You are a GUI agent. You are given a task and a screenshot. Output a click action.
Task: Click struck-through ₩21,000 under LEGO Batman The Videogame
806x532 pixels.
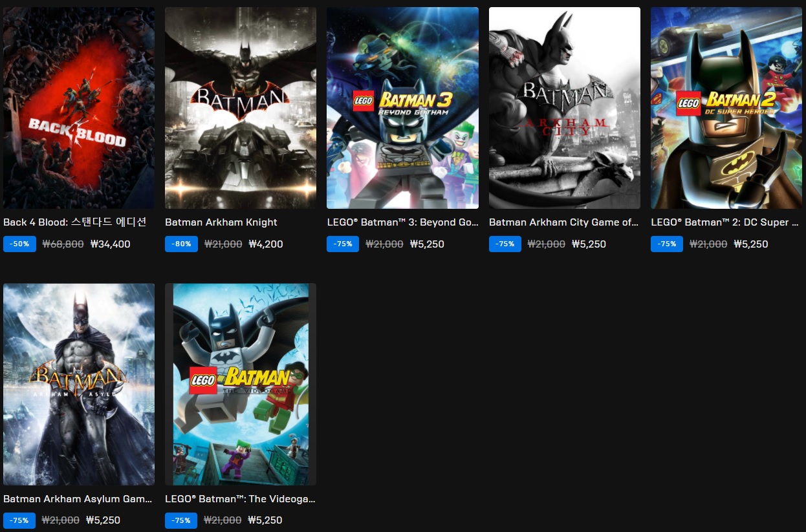pyautogui.click(x=223, y=520)
